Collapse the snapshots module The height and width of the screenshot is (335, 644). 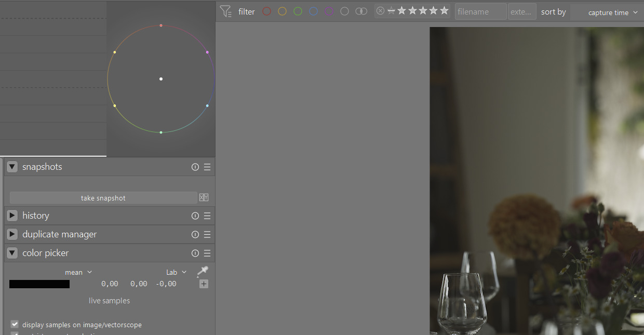click(x=12, y=167)
